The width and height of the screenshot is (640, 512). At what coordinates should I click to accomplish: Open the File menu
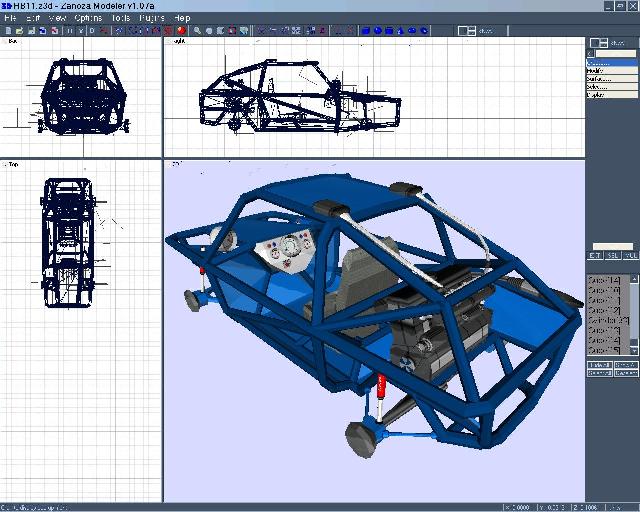pyautogui.click(x=10, y=18)
